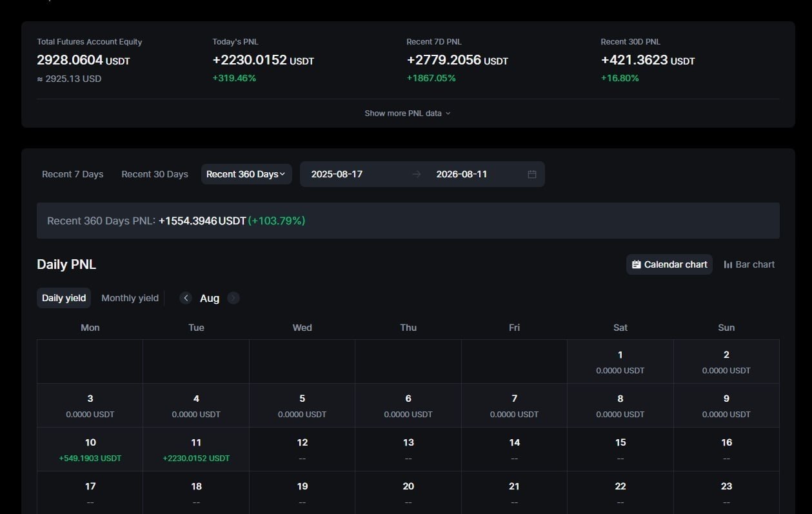Switch to Calendar chart view
This screenshot has width=812, height=514.
point(669,264)
